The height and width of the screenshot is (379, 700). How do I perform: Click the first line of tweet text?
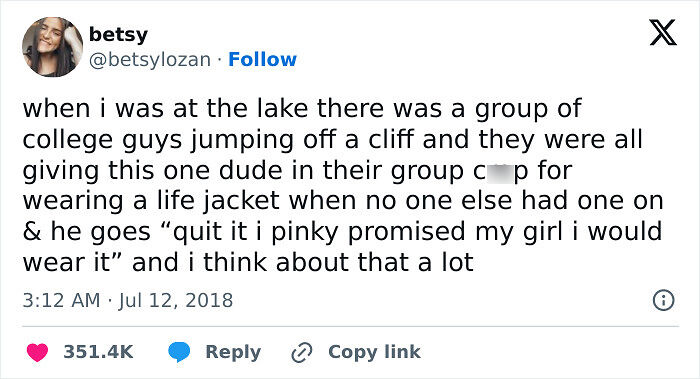coord(302,109)
